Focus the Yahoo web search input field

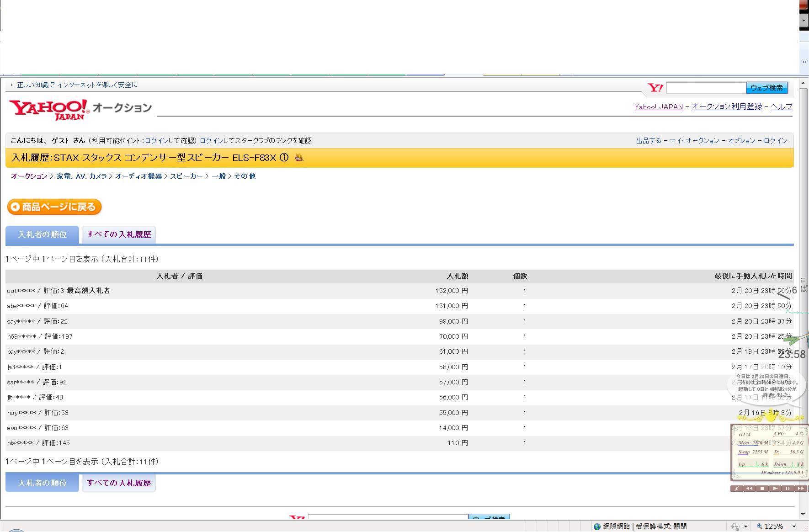pyautogui.click(x=706, y=88)
